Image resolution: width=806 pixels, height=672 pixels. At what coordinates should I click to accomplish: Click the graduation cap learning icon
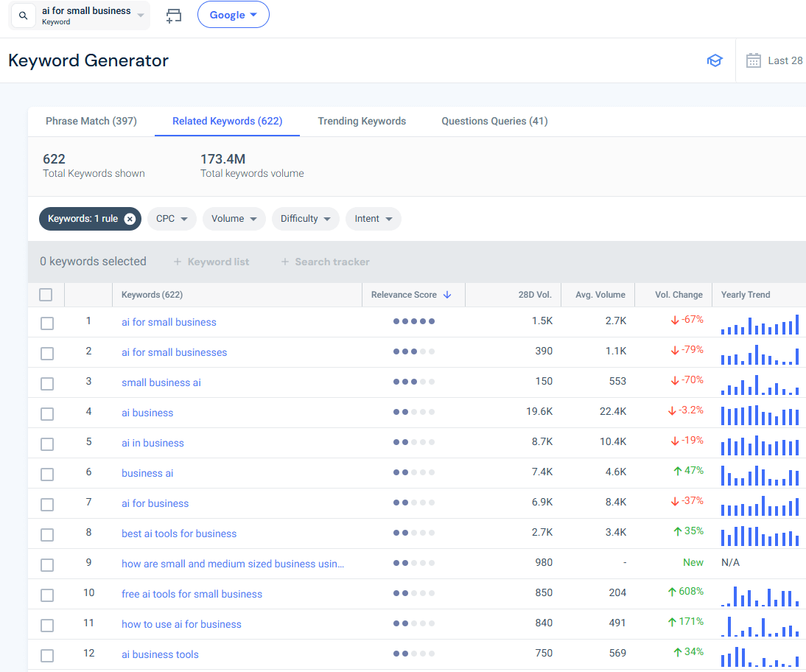715,60
